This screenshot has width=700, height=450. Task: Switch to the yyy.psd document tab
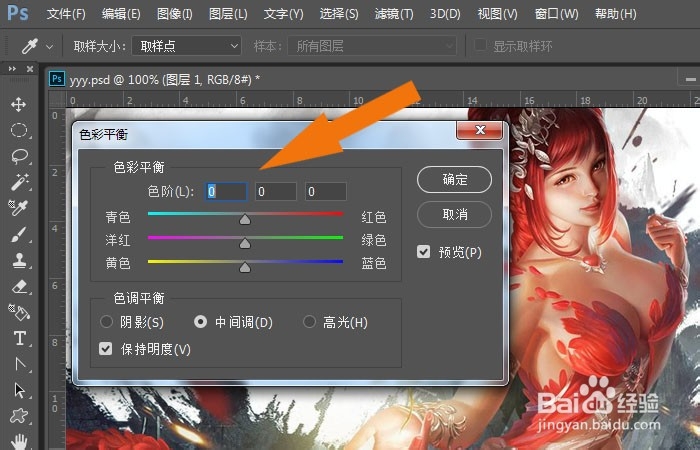[165, 80]
